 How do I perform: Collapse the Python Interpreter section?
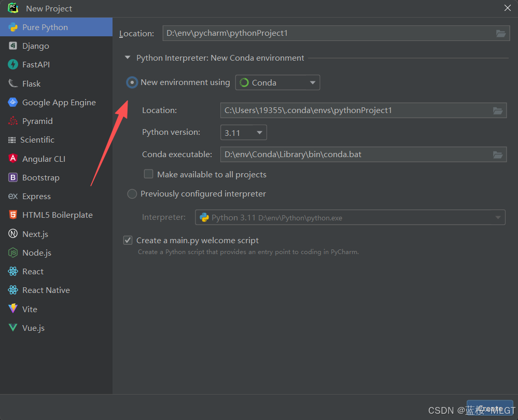(x=127, y=58)
